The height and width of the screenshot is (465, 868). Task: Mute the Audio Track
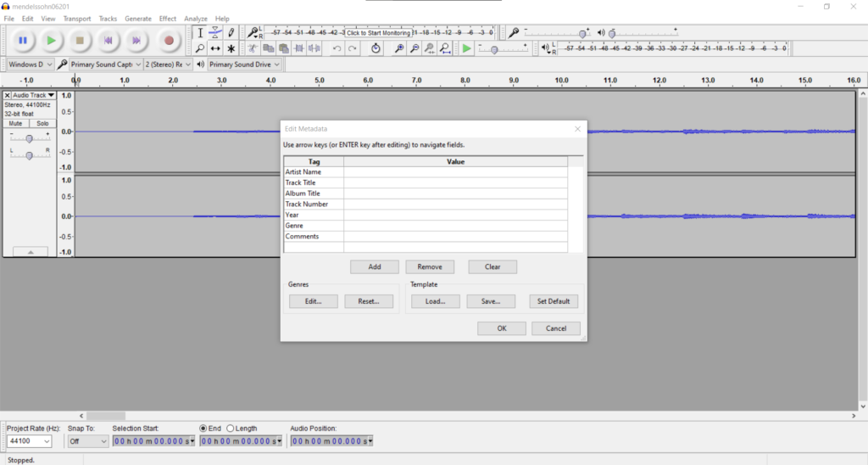click(x=16, y=123)
